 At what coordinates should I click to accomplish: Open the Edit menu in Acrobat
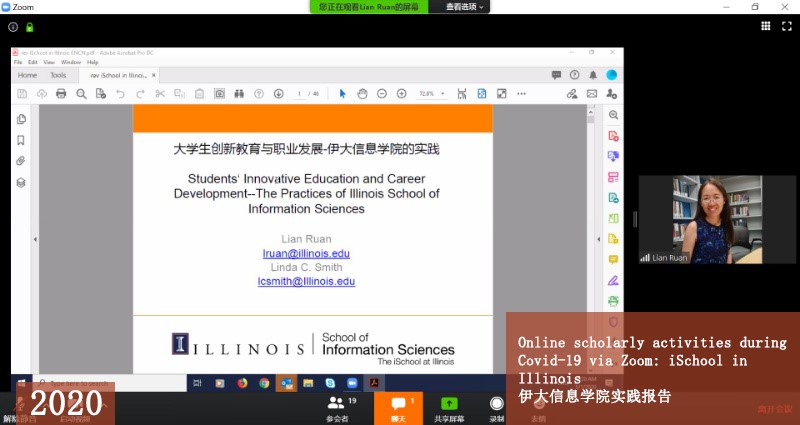(x=33, y=62)
